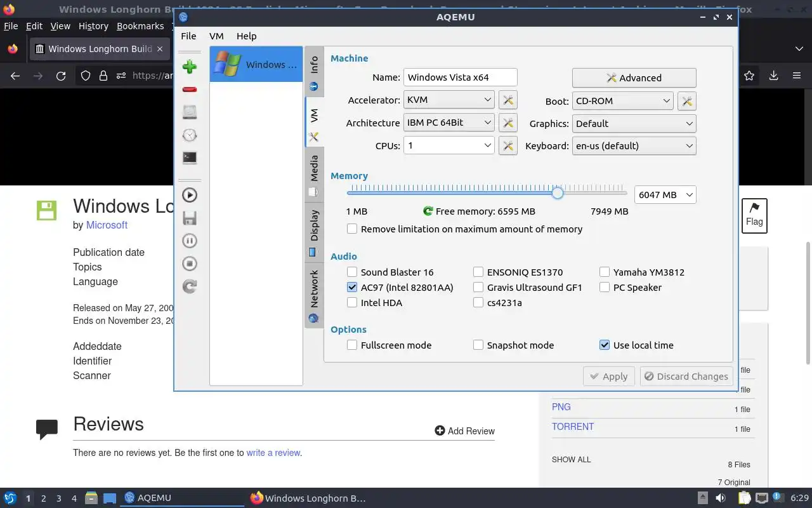Open the memory size 6047 MB dropdown
The height and width of the screenshot is (508, 812).
[665, 194]
